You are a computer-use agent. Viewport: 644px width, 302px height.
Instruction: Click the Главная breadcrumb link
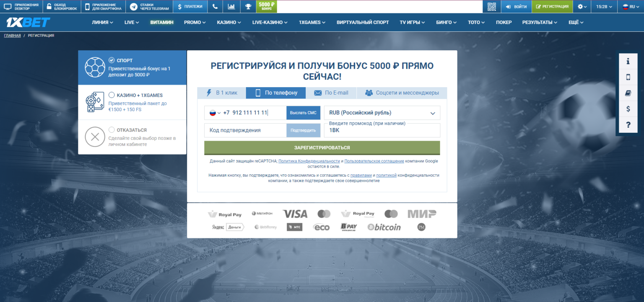coord(13,36)
